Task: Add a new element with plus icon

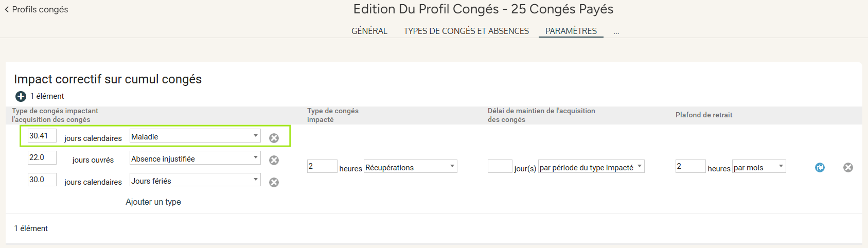Action: (21, 96)
